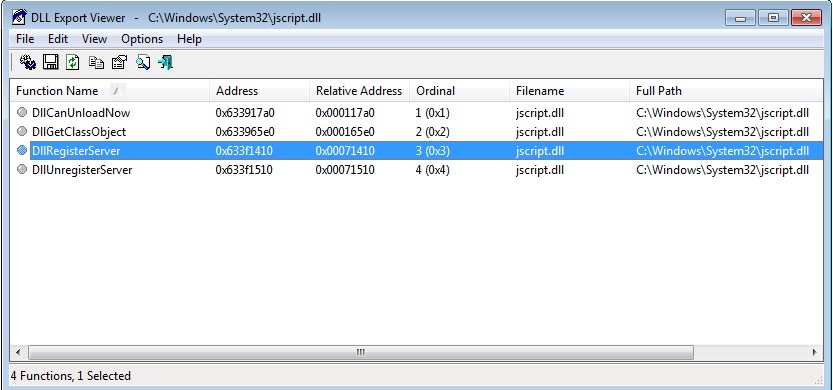The width and height of the screenshot is (833, 390).
Task: Sort by the Relative Address column header
Action: (x=359, y=91)
